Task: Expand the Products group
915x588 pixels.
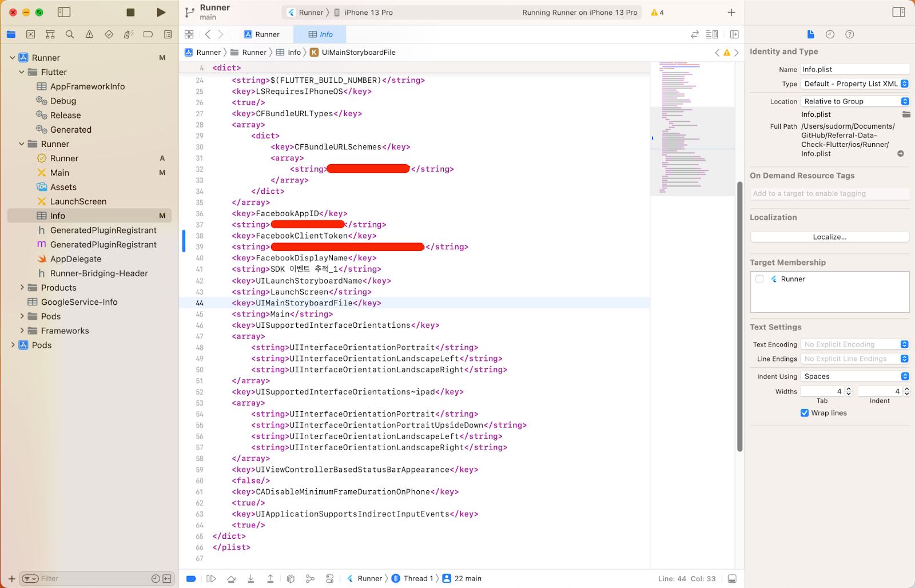Action: pos(22,288)
